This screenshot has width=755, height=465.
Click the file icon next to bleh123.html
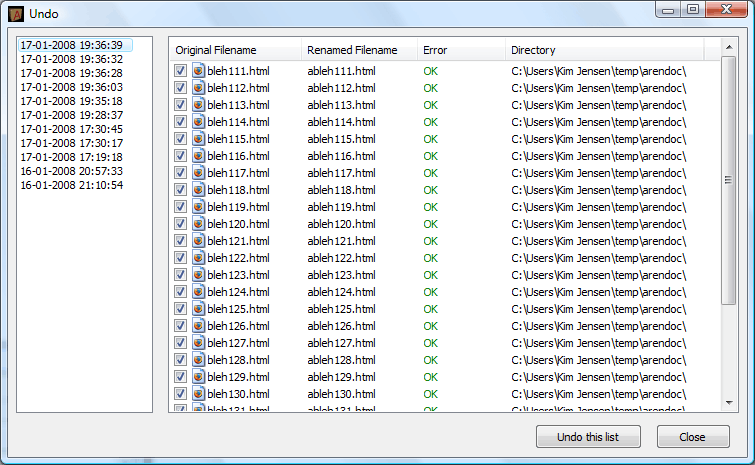tap(198, 275)
